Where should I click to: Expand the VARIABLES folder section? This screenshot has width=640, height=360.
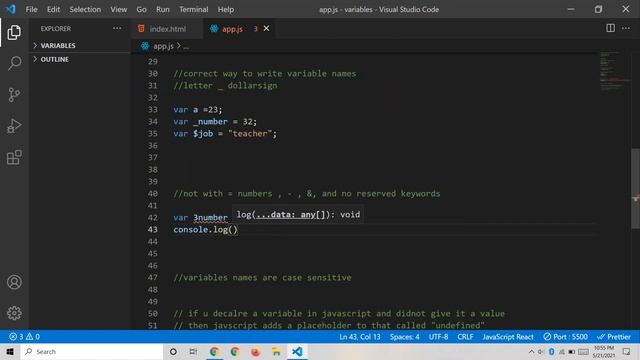point(80,45)
